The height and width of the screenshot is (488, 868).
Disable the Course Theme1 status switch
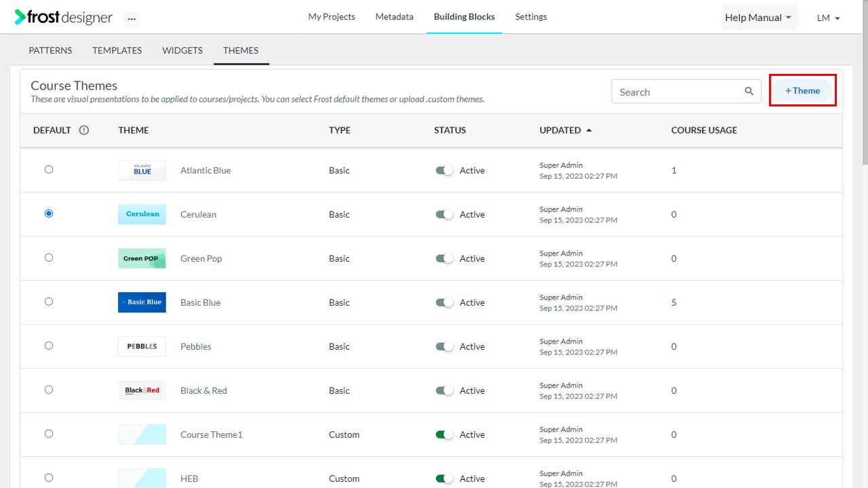click(444, 434)
